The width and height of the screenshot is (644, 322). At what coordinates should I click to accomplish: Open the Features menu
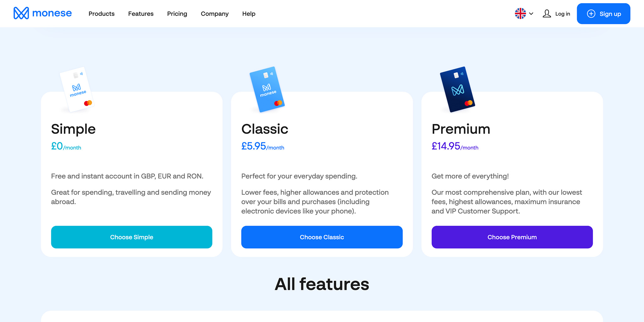pos(141,14)
